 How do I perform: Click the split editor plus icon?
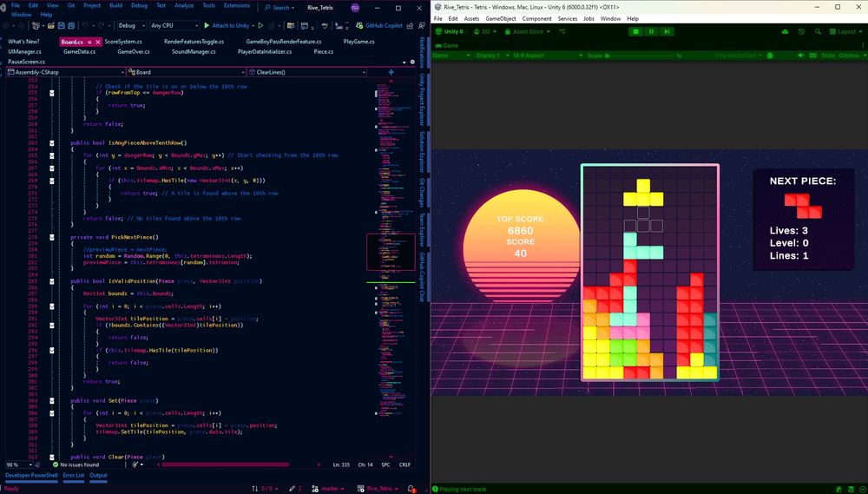click(x=391, y=72)
